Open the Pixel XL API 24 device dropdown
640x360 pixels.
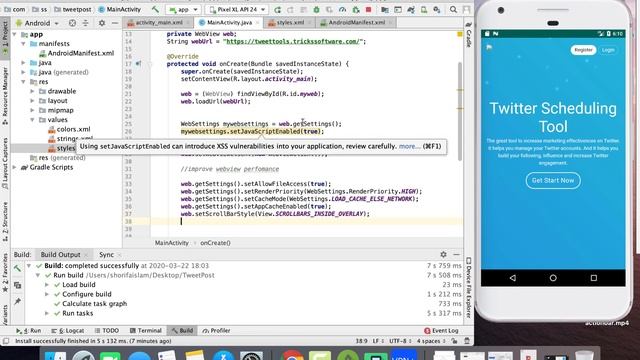(x=237, y=9)
